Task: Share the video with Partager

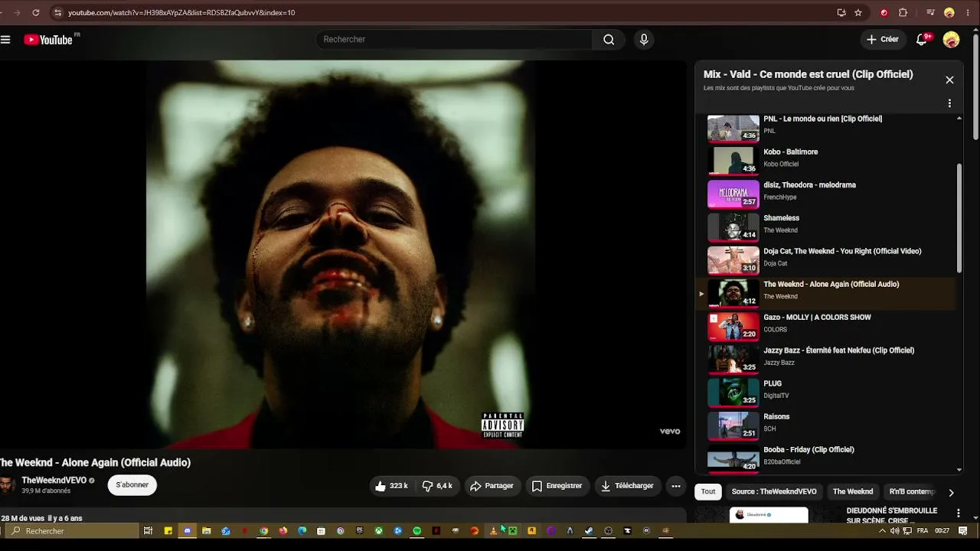Action: 492,486
